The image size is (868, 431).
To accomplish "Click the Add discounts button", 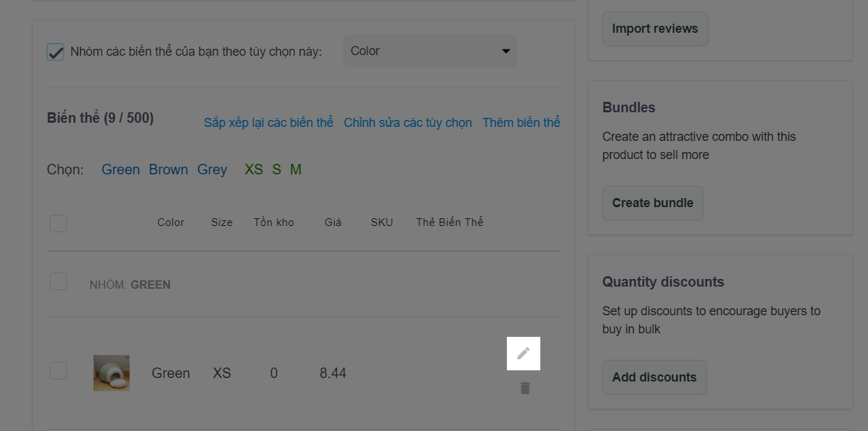I will point(654,377).
